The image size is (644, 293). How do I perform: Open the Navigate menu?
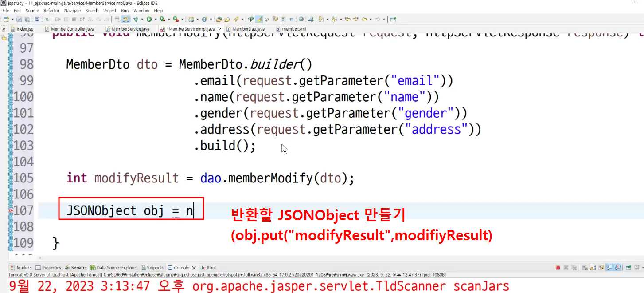[72, 11]
